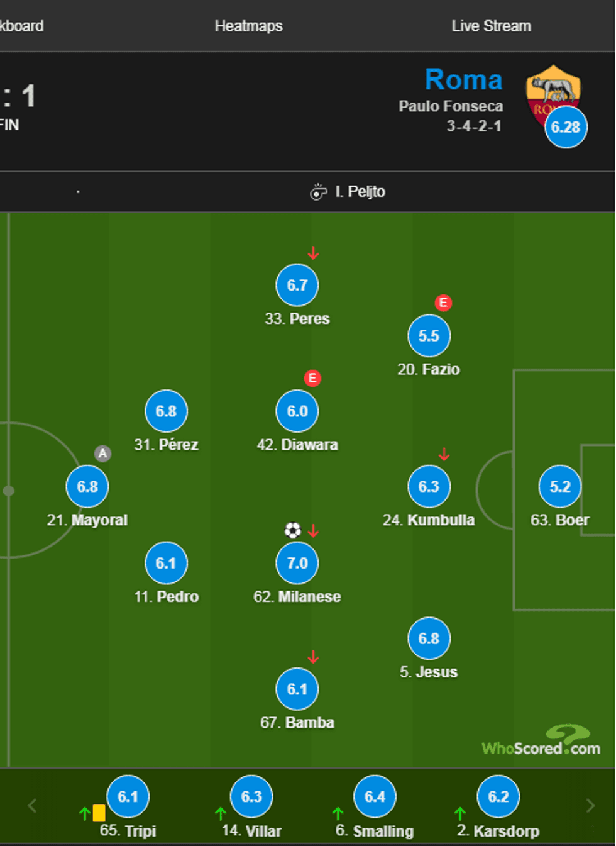Click the red error badge above Fazio
The height and width of the screenshot is (846, 616).
(x=443, y=303)
